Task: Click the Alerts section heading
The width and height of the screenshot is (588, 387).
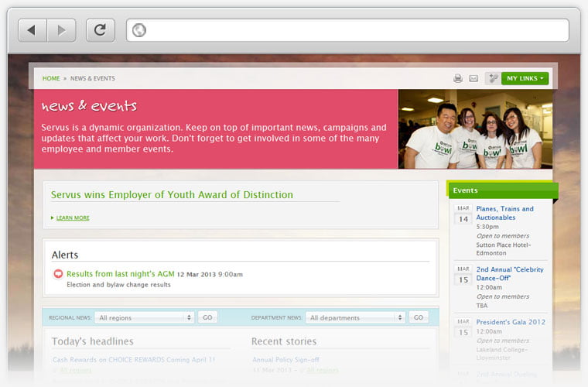Action: point(65,255)
